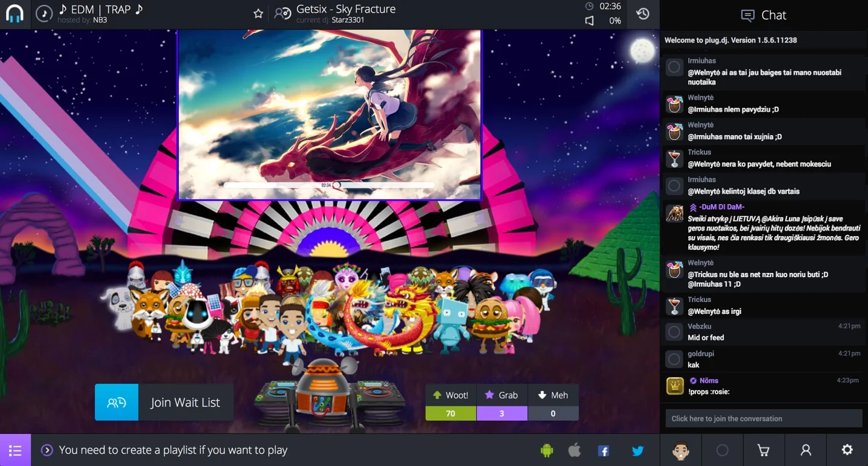The width and height of the screenshot is (868, 466).
Task: Click the current DJ people icon
Action: coord(282,13)
